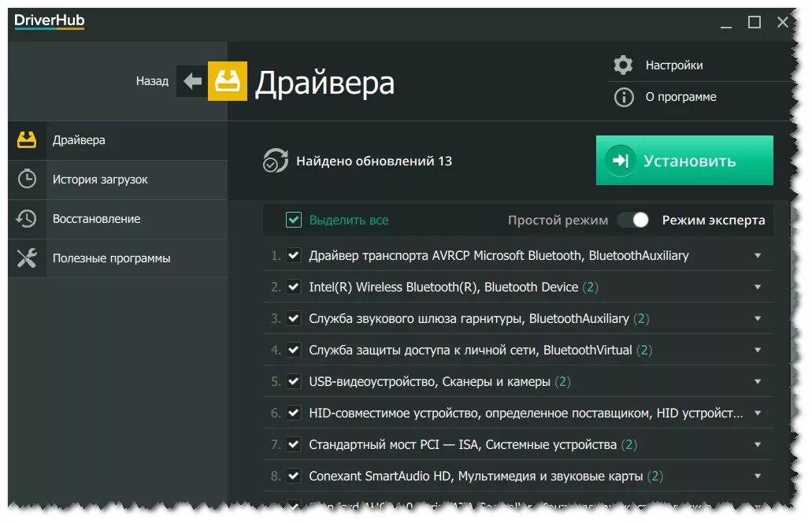Screen dimensions: 812x523
Task: Click the Восстановление restore icon
Action: click(27, 218)
